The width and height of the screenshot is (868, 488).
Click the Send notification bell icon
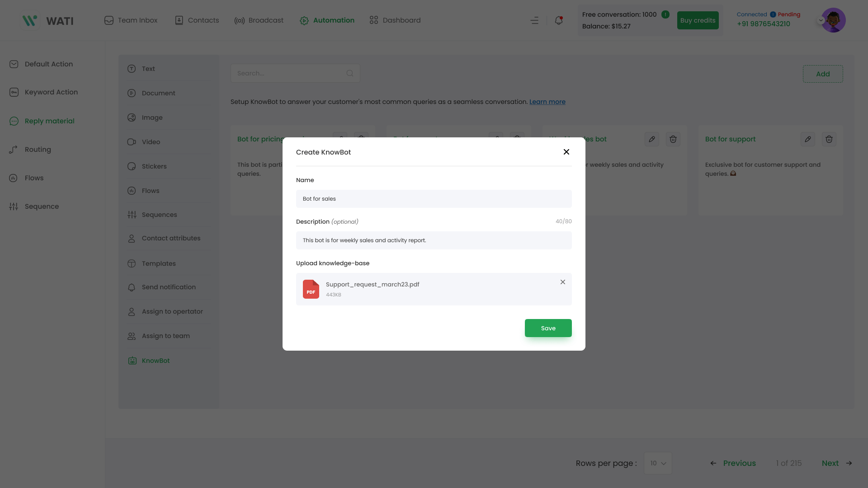(x=132, y=287)
